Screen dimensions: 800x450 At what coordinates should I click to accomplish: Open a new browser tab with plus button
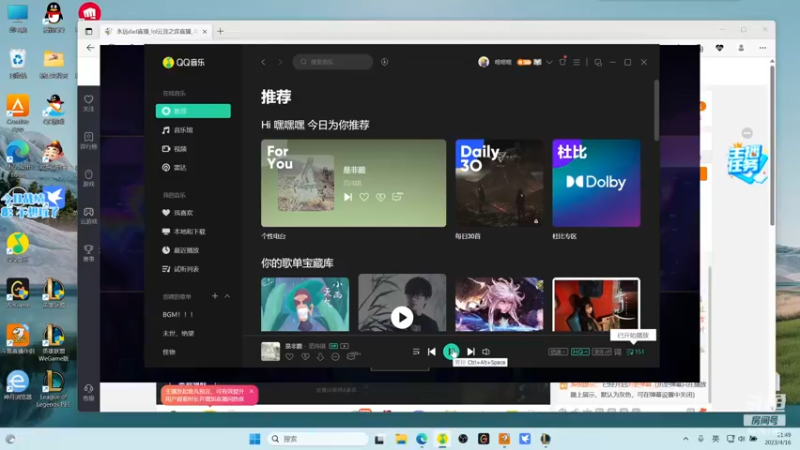tap(220, 31)
